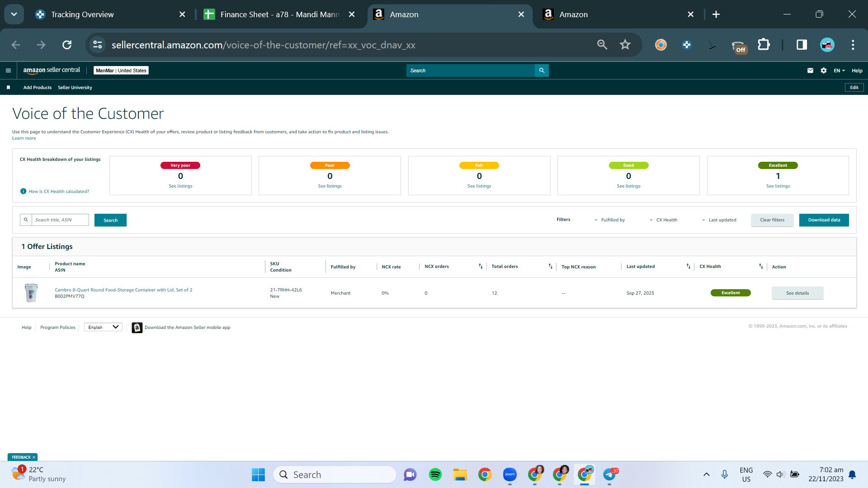
Task: Open Spotify from the taskbar
Action: 435,474
